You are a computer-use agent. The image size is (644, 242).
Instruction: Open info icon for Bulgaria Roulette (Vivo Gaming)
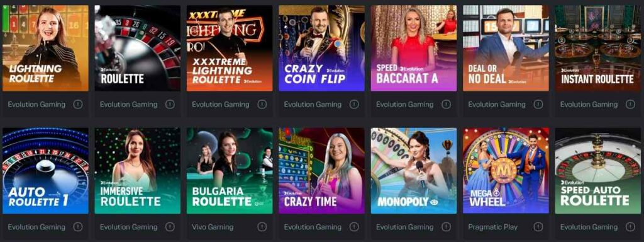point(262,227)
